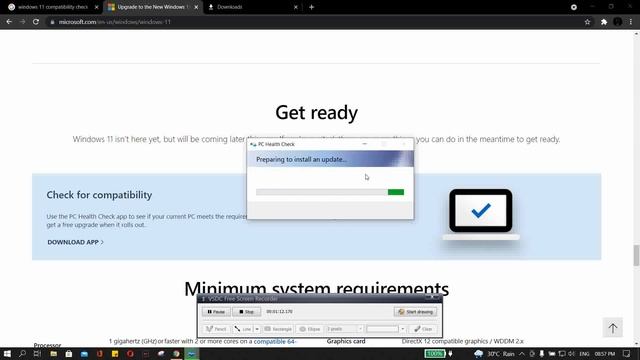The image size is (640, 360).
Task: Click the browser forward arrow
Action: tap(22, 22)
